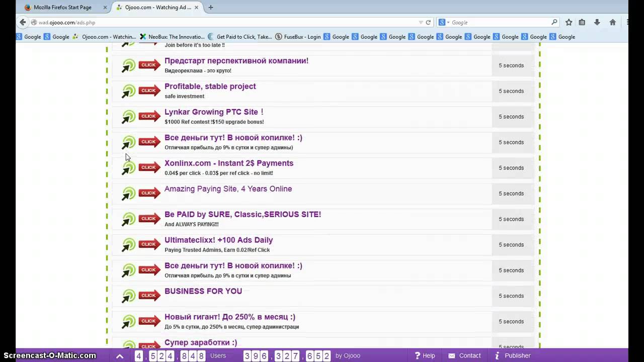Open a new tab with the plus button
The image size is (644, 362).
point(211,7)
